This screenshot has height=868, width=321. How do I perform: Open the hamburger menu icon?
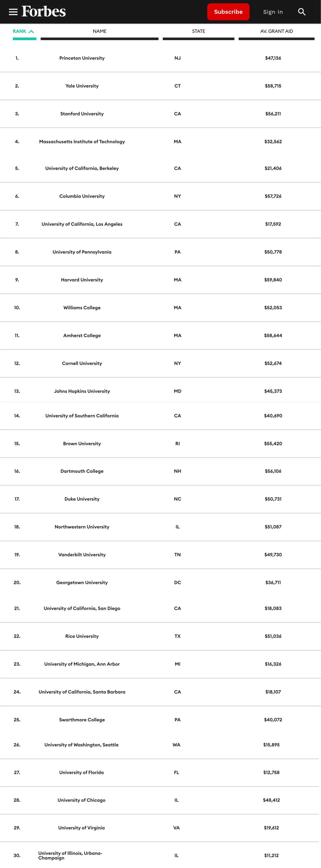(13, 12)
